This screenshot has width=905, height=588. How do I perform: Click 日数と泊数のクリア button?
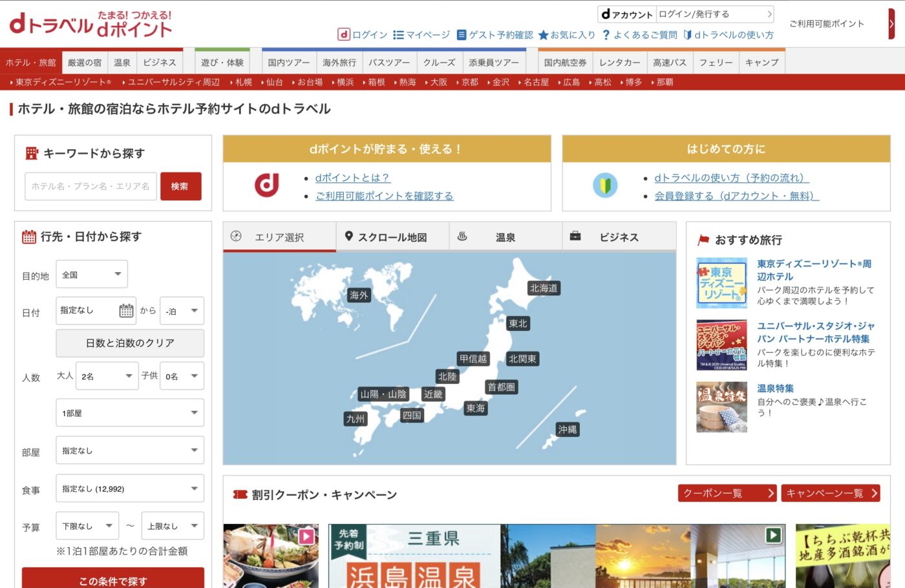pos(130,343)
